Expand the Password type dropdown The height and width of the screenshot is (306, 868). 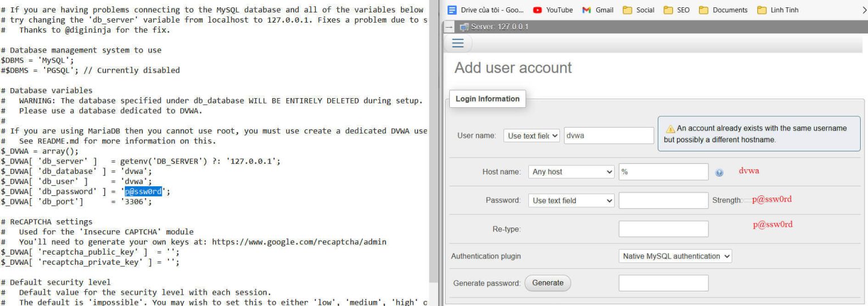571,200
